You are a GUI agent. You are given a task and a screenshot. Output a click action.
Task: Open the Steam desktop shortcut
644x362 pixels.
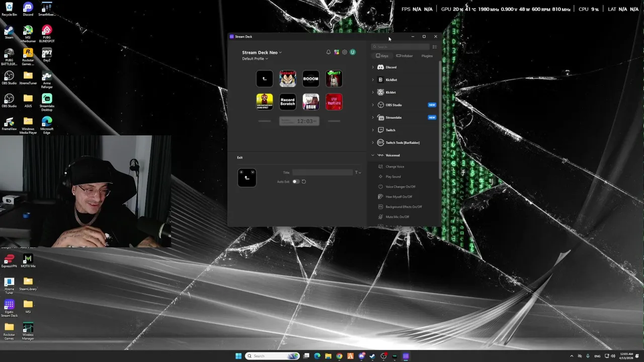point(9,33)
